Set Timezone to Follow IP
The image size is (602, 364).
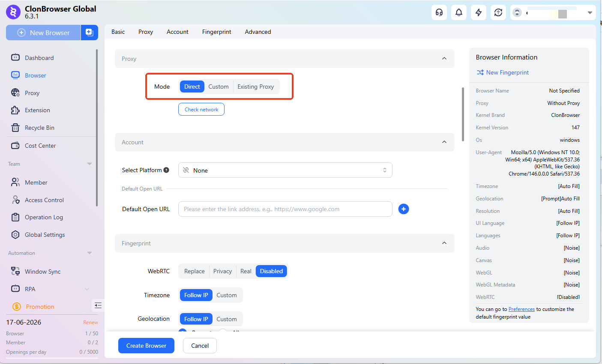tap(196, 295)
